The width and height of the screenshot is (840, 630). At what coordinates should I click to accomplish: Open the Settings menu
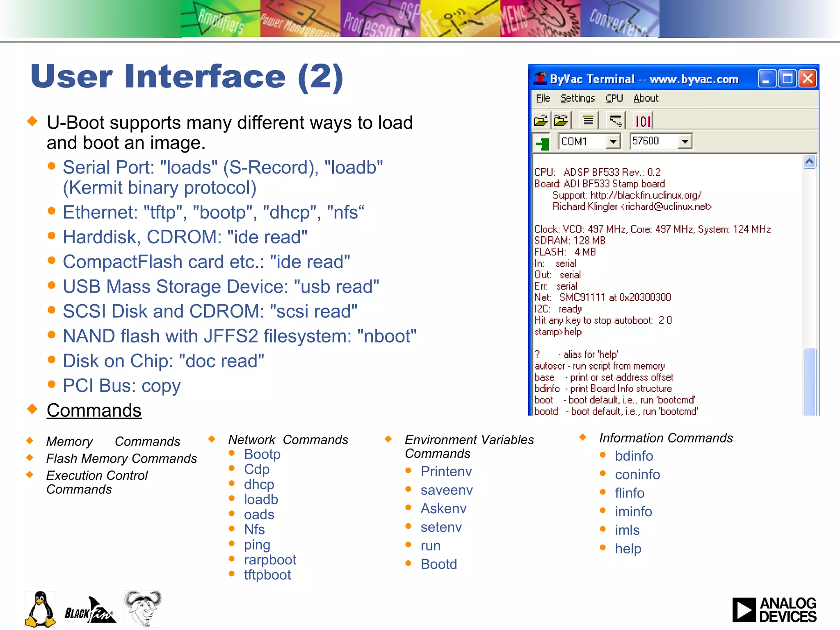(x=577, y=98)
